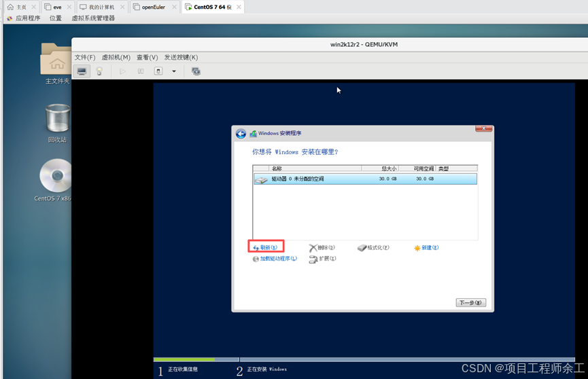Click the 总大小 column header

coord(380,168)
